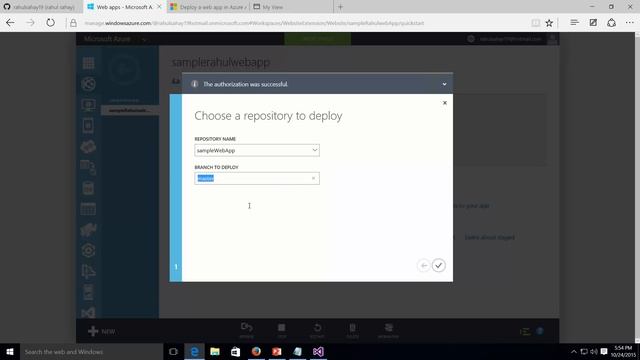Click Browse in the Azure command bar
This screenshot has height=360, width=640.
pos(247,330)
